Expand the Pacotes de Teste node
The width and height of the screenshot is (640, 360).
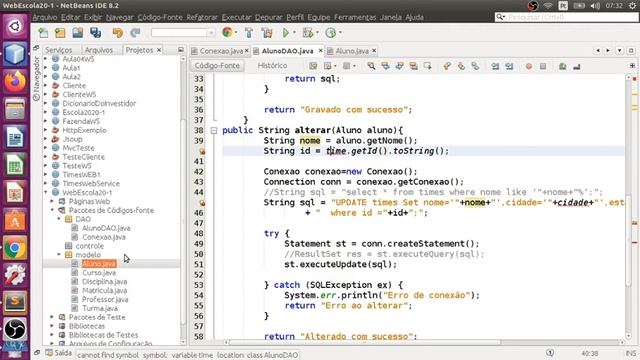[52, 317]
